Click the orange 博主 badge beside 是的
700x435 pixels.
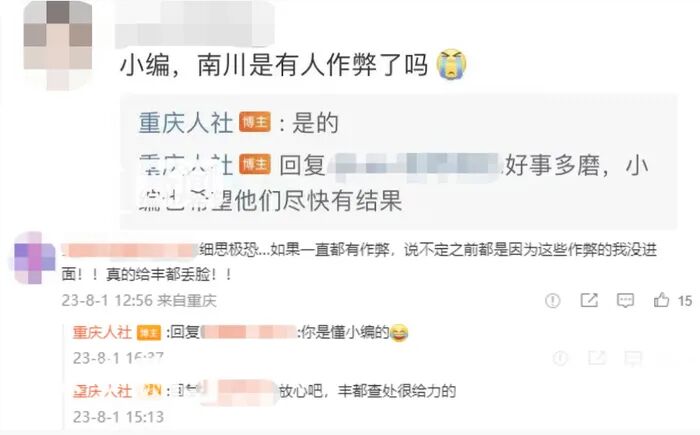[255, 122]
